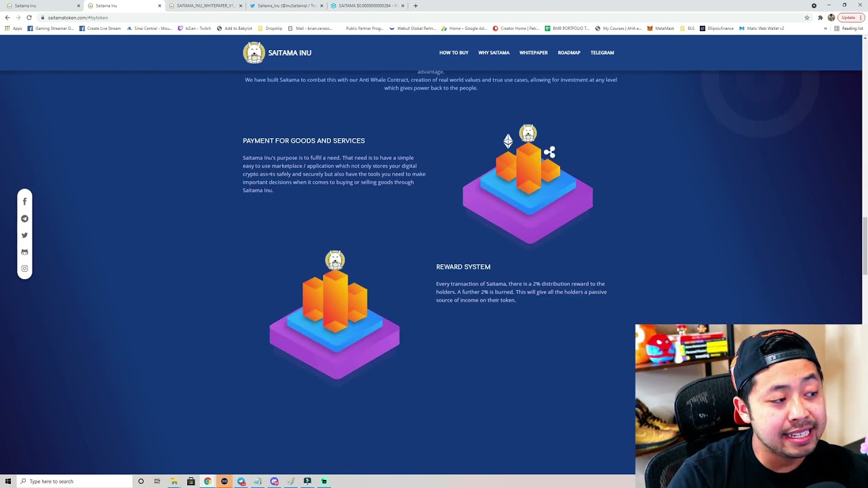Screen dimensions: 868x488
Task: Open File Explorer from taskbar
Action: 174,481
